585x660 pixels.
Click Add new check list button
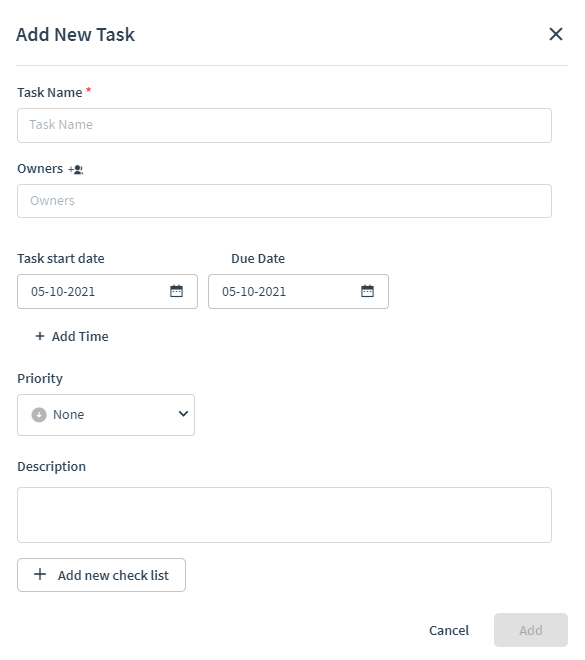pos(101,575)
